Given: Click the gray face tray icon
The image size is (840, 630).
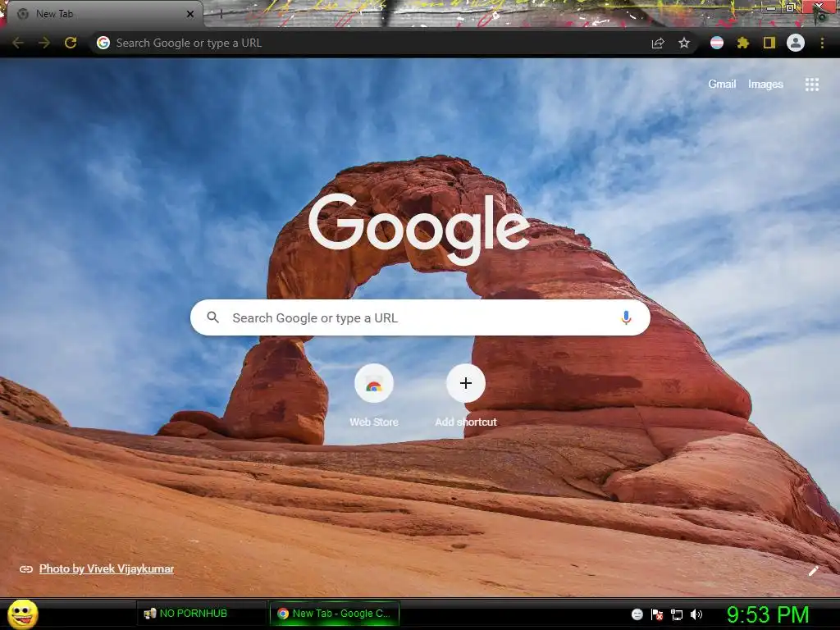Looking at the screenshot, I should coord(637,614).
